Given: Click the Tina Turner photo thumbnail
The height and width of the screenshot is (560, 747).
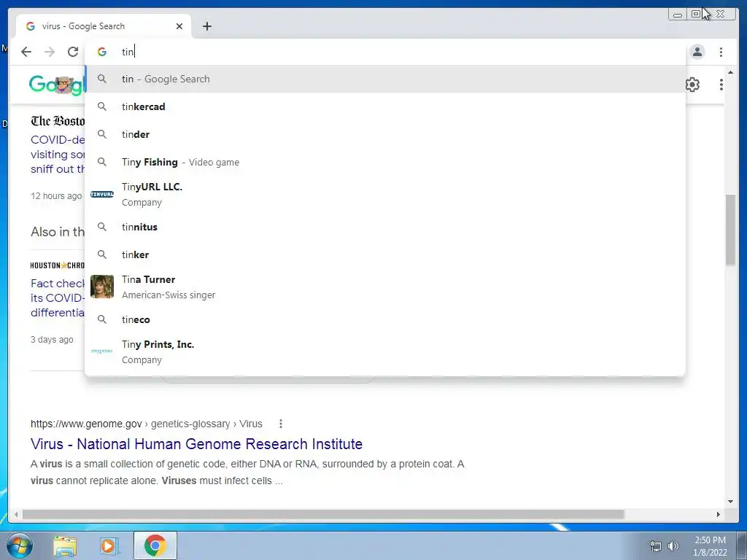Looking at the screenshot, I should tap(102, 287).
